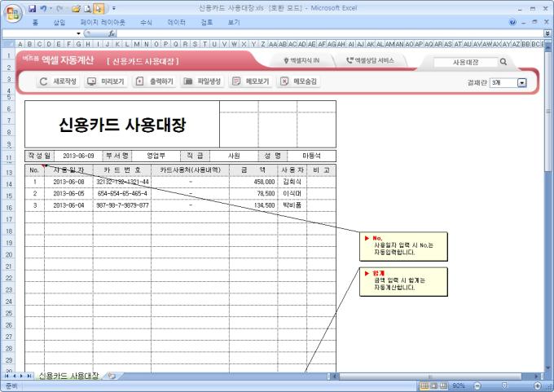Open the 페이지 레이아웃 ribbon tab
Image resolution: width=554 pixels, height=392 pixels.
tap(103, 23)
